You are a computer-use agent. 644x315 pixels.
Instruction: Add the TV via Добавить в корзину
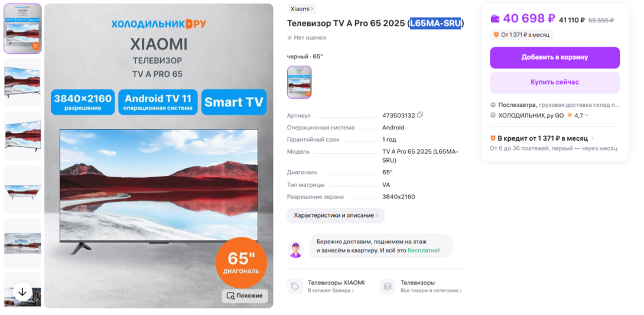coord(554,57)
